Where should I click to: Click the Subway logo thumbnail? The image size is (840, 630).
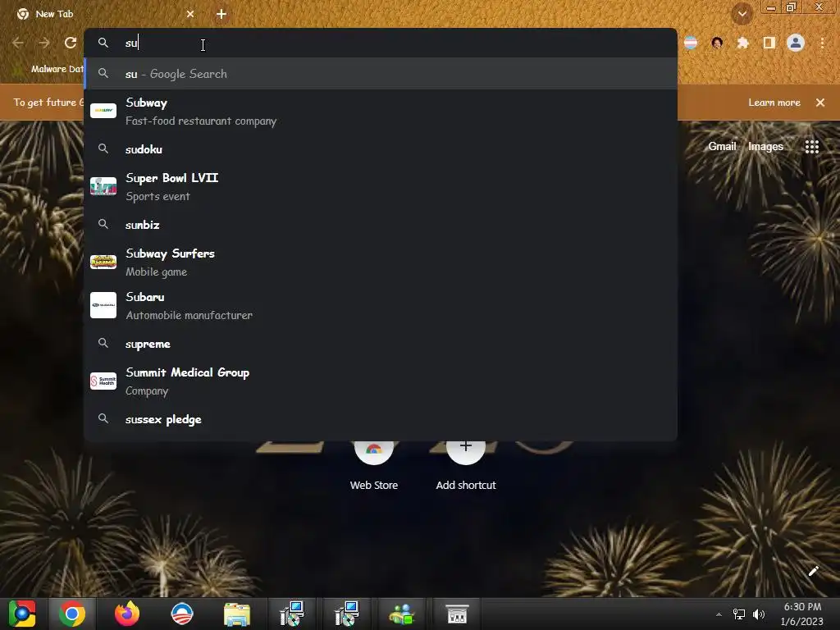(x=103, y=111)
